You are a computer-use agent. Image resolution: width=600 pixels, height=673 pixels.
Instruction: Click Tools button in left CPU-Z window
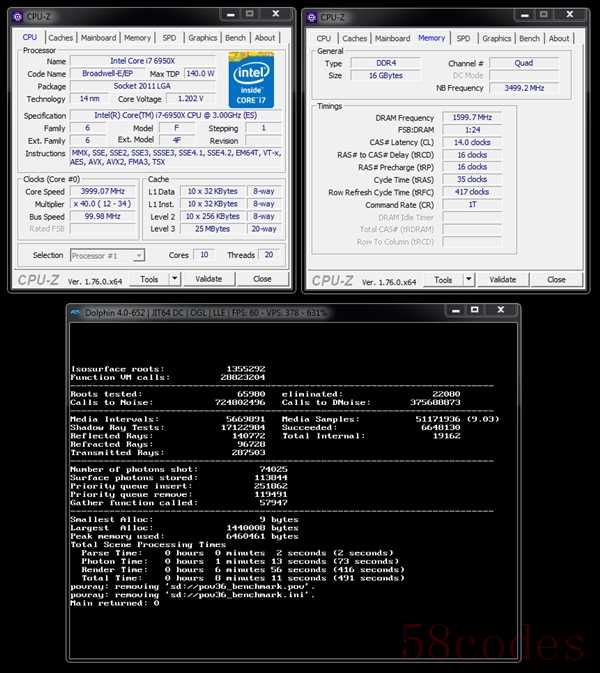click(x=149, y=279)
